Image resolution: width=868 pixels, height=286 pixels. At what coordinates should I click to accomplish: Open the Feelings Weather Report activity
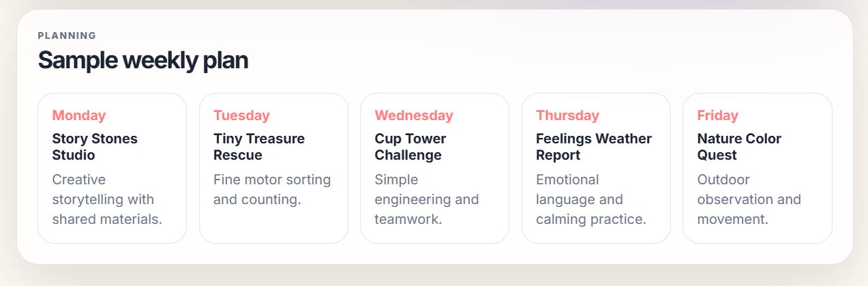594,147
